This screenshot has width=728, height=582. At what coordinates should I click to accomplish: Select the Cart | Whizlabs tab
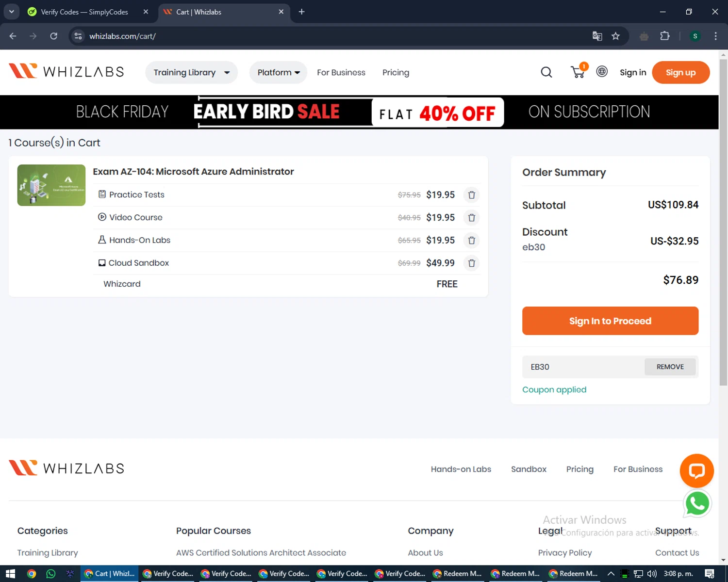tap(224, 12)
